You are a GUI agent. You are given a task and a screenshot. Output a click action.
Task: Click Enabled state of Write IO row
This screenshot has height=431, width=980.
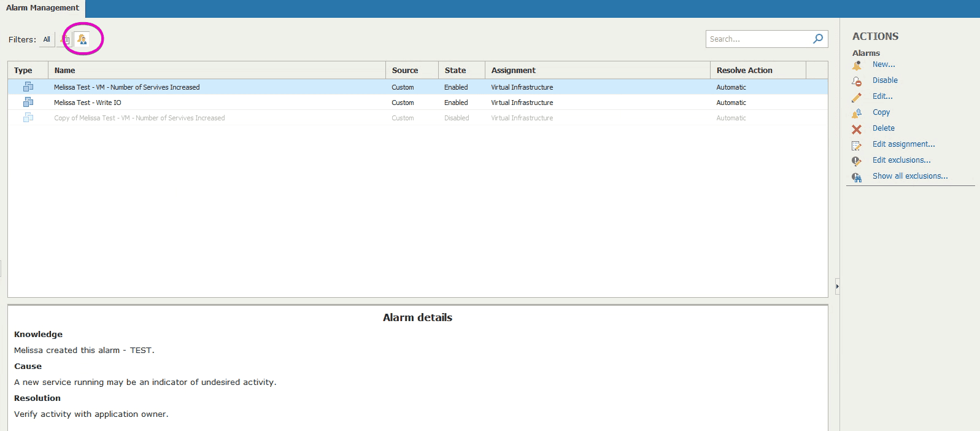(x=456, y=103)
